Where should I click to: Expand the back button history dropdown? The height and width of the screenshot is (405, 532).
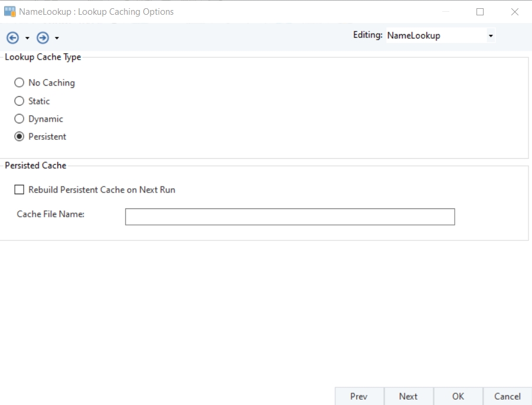pyautogui.click(x=27, y=38)
